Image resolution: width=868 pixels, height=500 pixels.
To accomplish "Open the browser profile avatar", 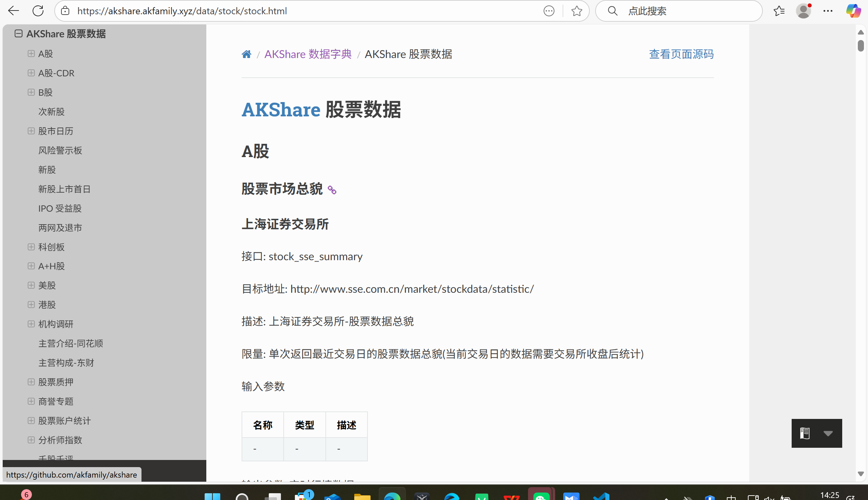I will coord(804,11).
